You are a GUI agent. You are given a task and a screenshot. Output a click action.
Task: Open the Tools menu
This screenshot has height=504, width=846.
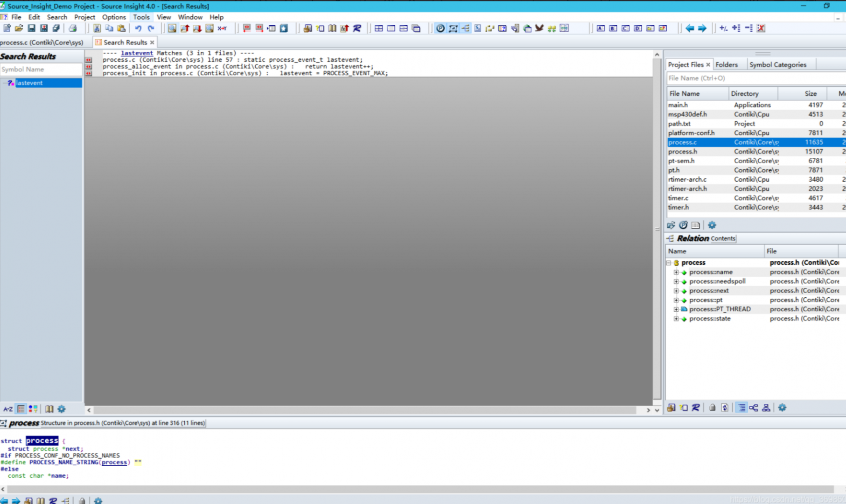click(141, 17)
